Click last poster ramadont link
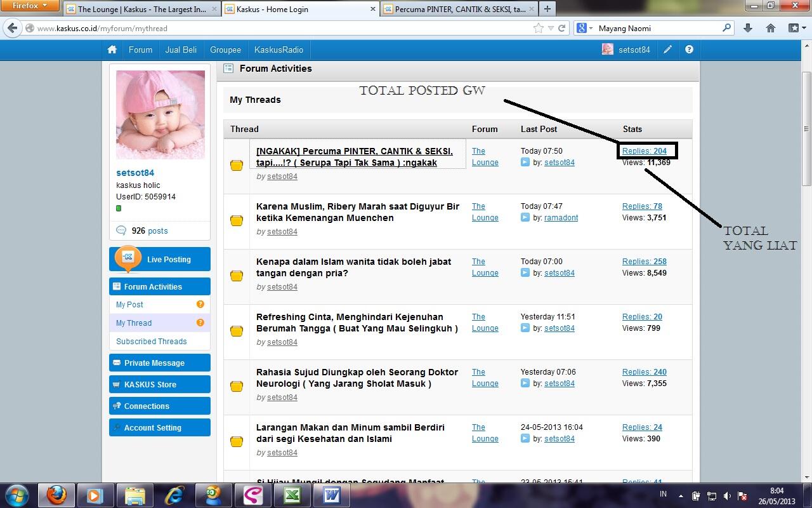Viewport: 812px width, 508px height. [561, 218]
